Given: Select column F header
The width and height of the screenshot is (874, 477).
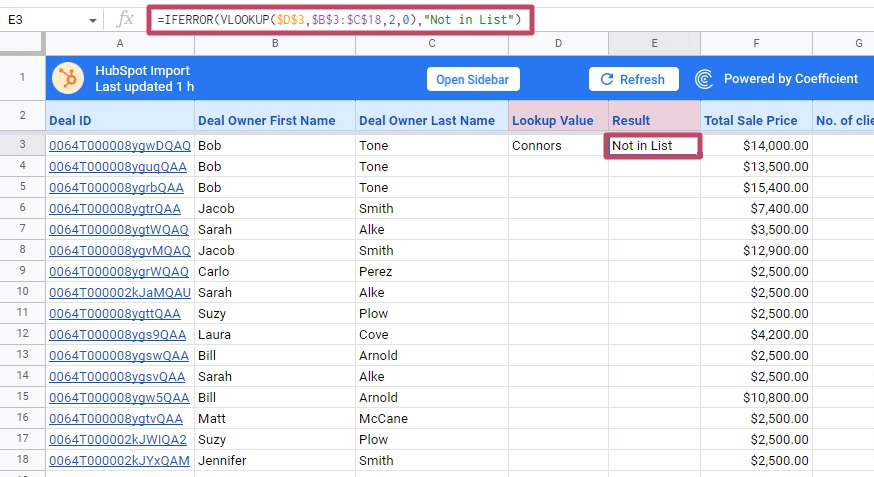Looking at the screenshot, I should pos(755,43).
